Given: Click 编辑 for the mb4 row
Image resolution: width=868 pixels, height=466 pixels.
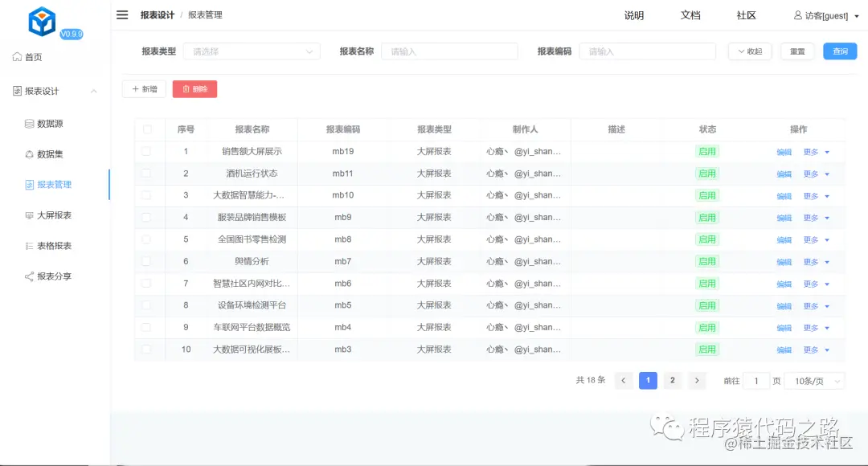Looking at the screenshot, I should 784,328.
